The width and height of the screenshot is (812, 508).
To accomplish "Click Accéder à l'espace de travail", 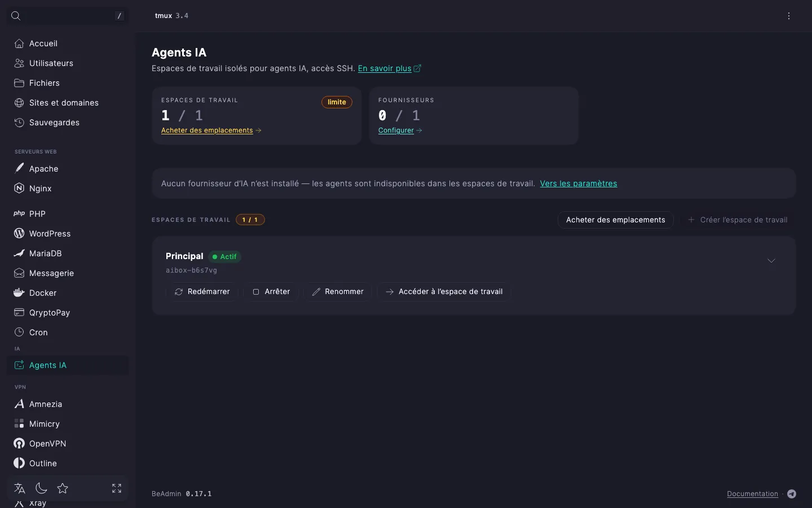I will [444, 292].
